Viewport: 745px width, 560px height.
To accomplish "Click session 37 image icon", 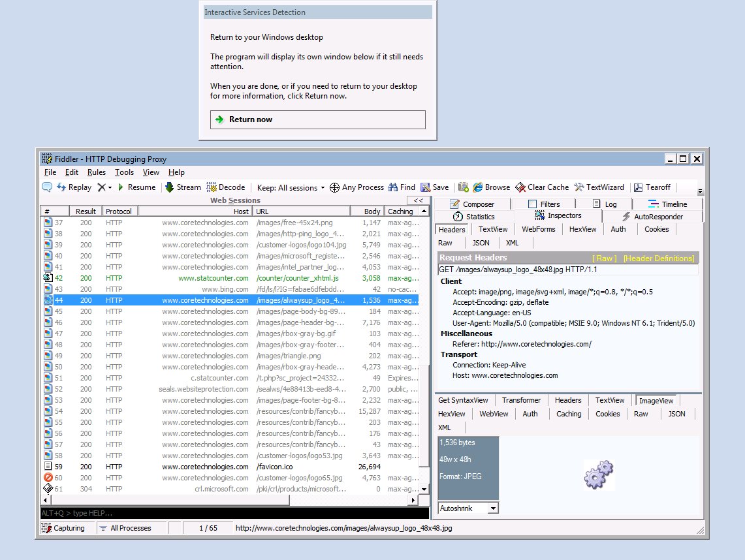I will click(48, 223).
